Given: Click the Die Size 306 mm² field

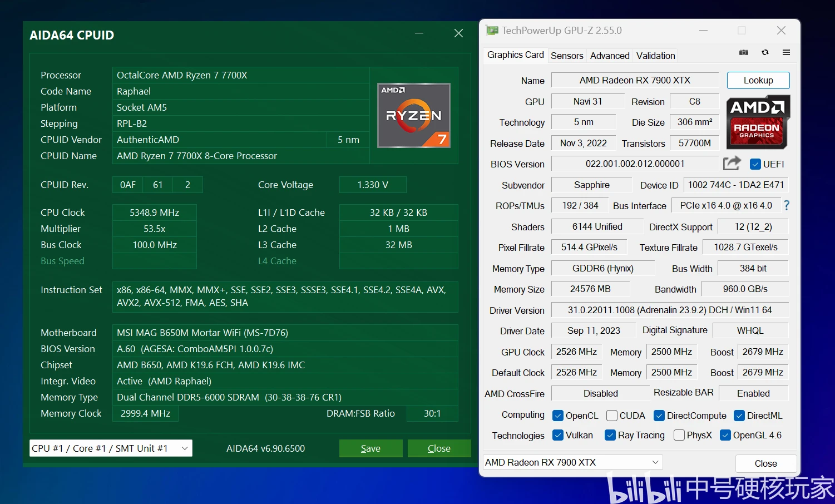Looking at the screenshot, I should (x=695, y=122).
